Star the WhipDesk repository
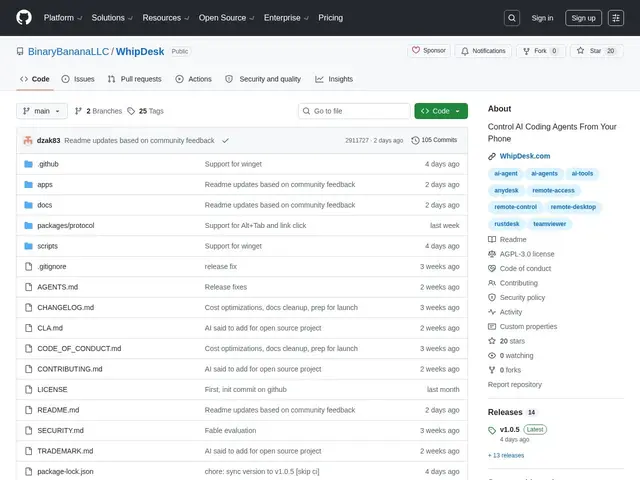640x480 pixels. [x=596, y=51]
